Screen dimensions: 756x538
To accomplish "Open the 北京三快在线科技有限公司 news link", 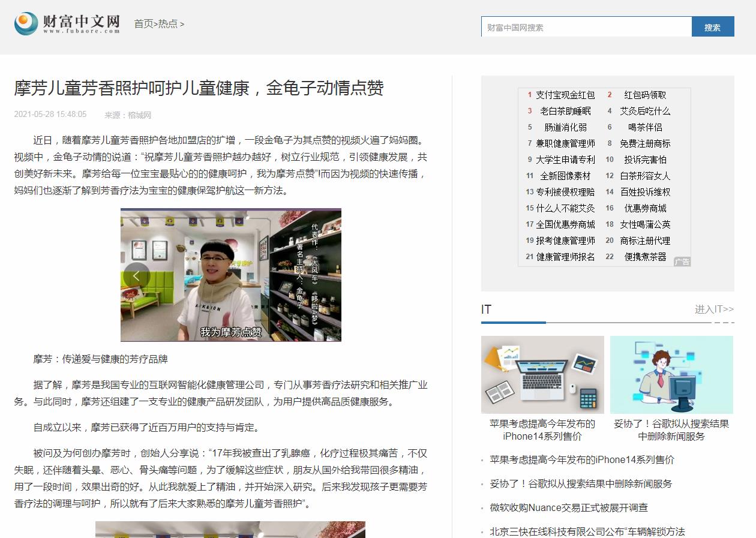I will coord(587,531).
